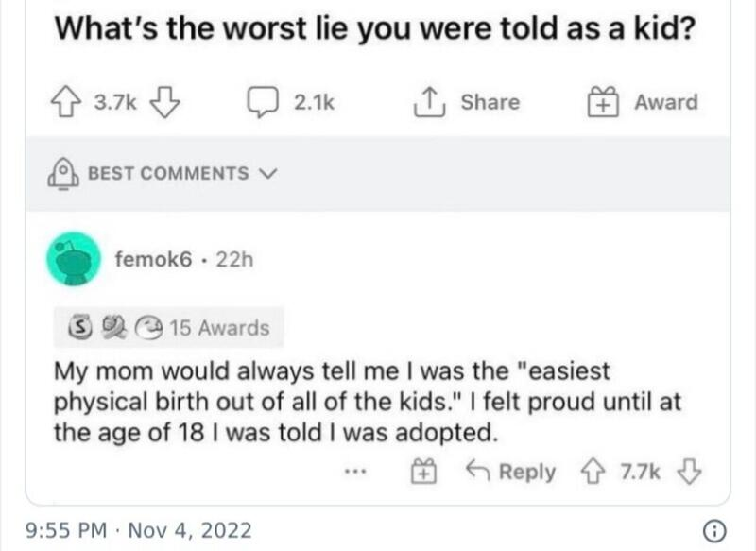View the 15 Awards badge list

pyautogui.click(x=169, y=327)
